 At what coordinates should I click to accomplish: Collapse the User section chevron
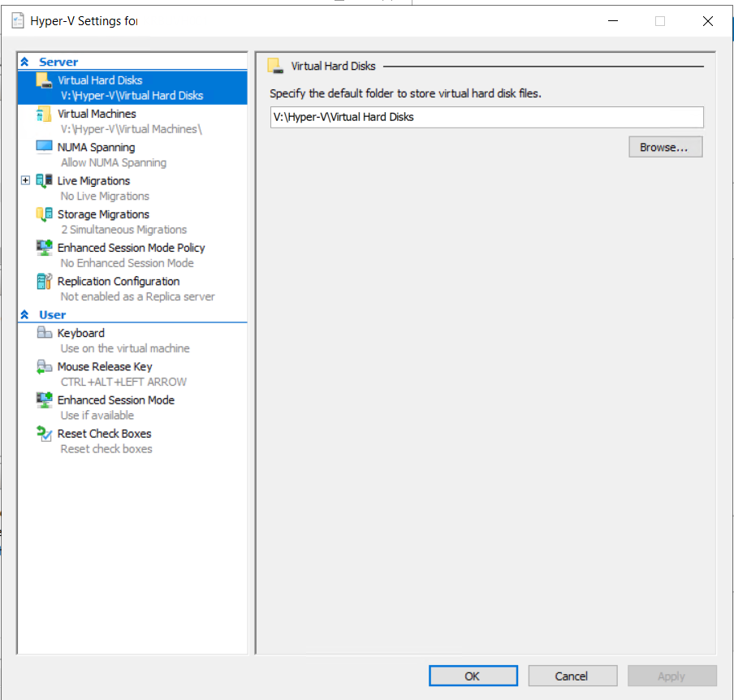25,314
